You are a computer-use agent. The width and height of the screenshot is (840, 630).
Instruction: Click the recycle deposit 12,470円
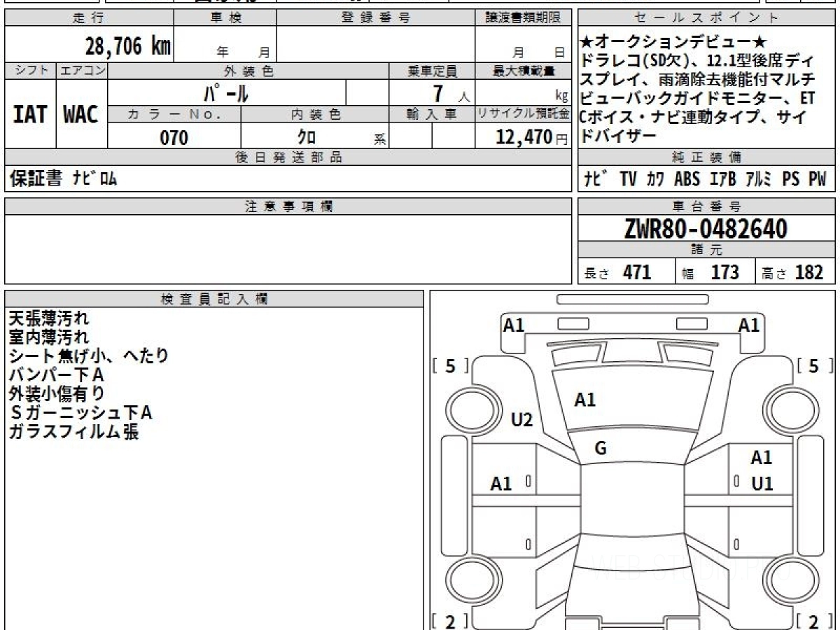click(x=532, y=137)
